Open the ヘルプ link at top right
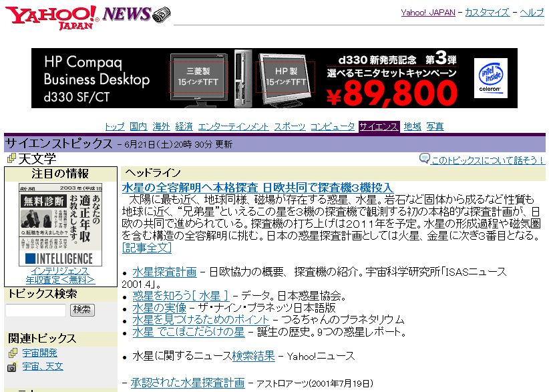Viewport: 549px width, 392px height. coord(532,13)
